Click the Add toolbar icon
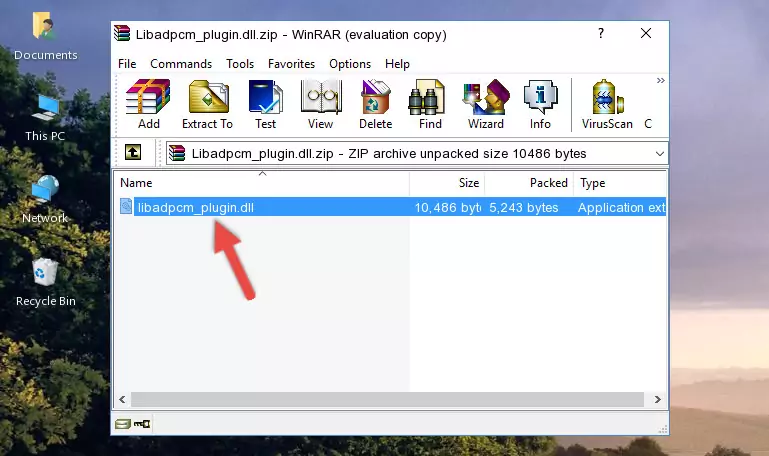769x456 pixels. pyautogui.click(x=148, y=104)
